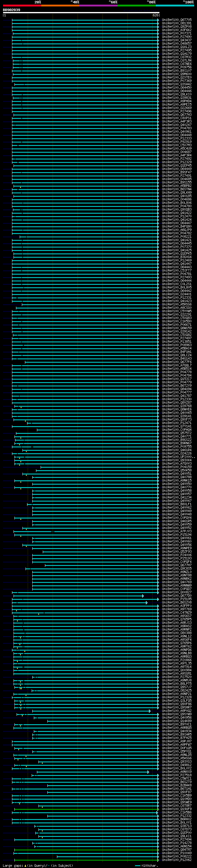Select hit label UniRef100_Q39768
This screenshot has width=197, height=868.
177,406
